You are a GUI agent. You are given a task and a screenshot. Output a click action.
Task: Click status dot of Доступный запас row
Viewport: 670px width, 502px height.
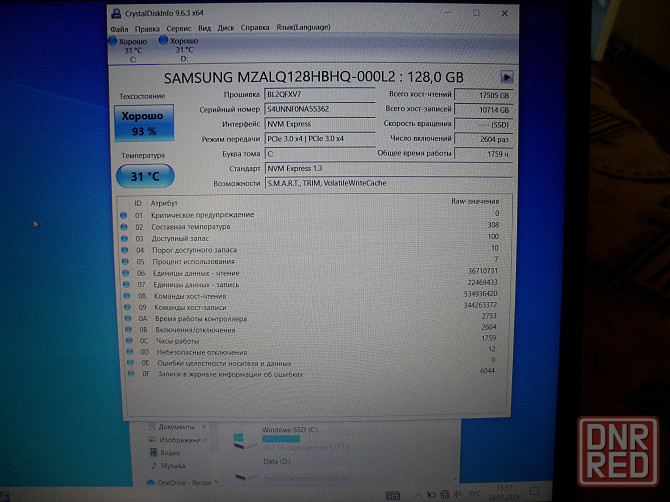tap(124, 238)
